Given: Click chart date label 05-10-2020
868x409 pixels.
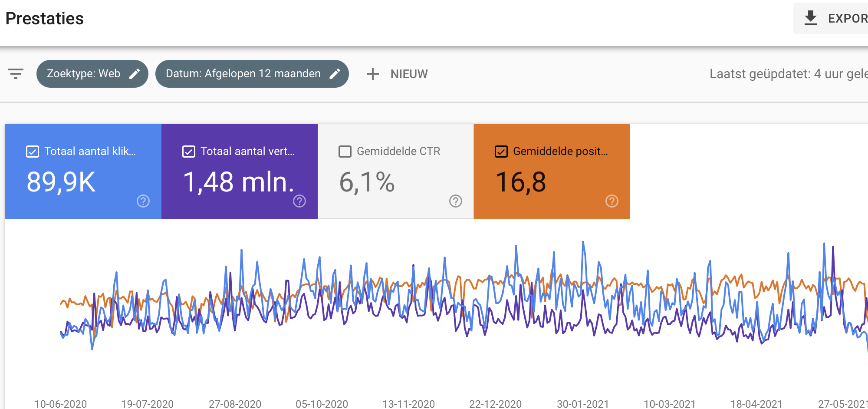Looking at the screenshot, I should pos(322,404).
